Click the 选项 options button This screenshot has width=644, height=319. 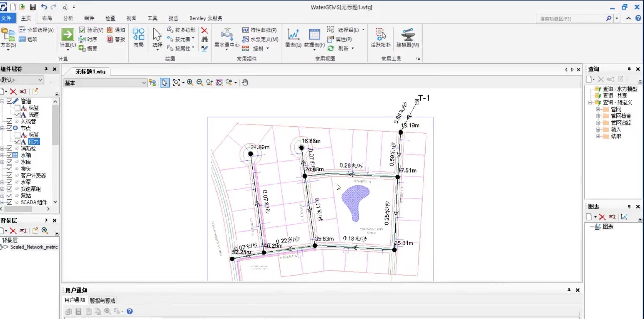coord(28,39)
